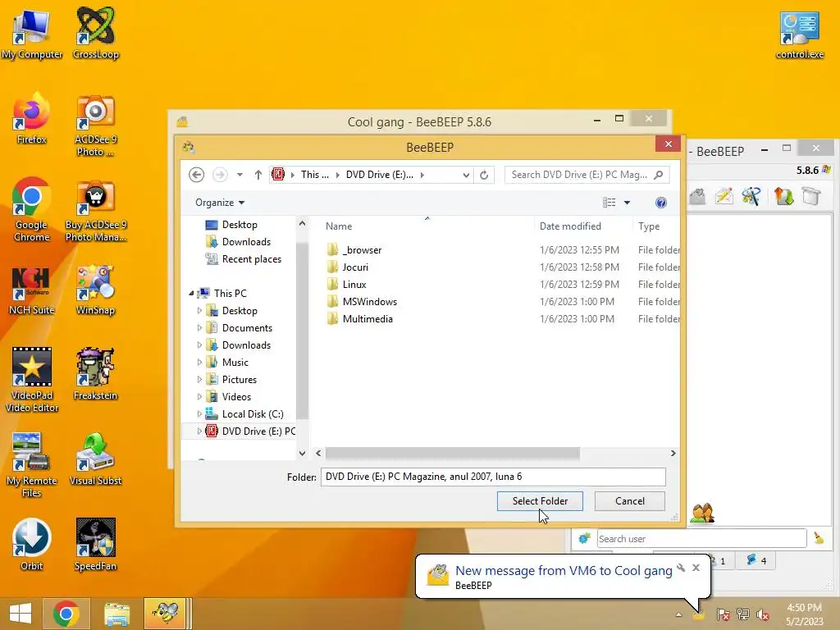Screen dimensions: 840x630
Task: Open the BeeBEEP tab showing 4
Action: (756, 560)
